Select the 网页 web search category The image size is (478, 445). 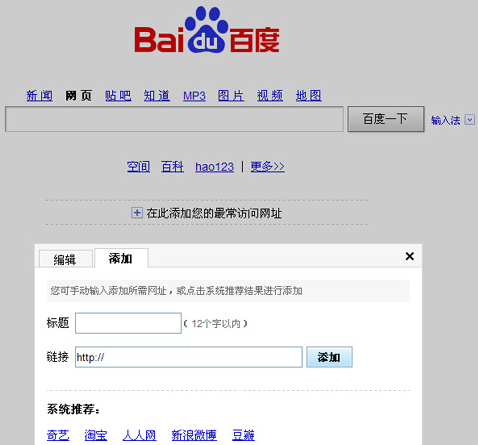(x=78, y=96)
